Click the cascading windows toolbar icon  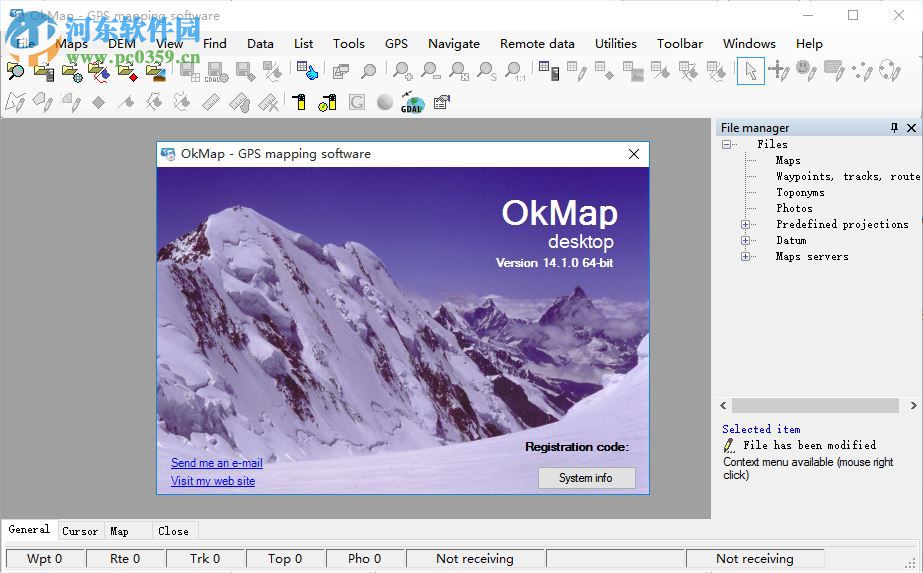click(x=340, y=71)
